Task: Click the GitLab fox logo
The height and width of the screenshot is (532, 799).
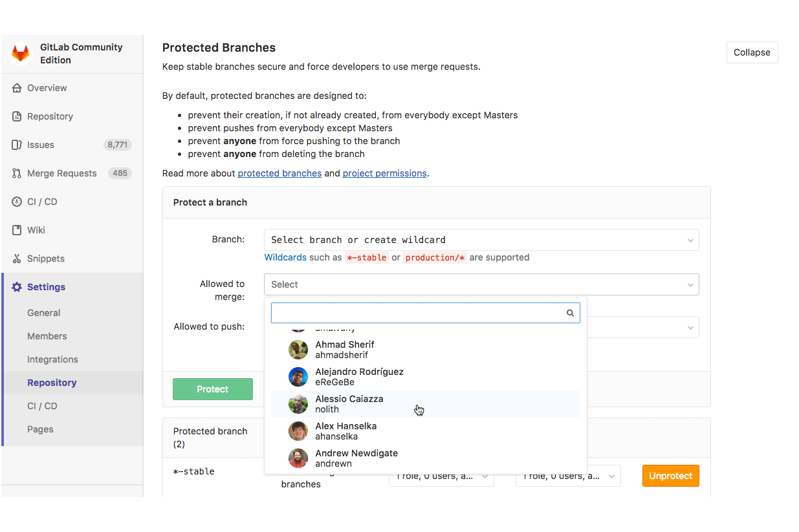Action: coord(21,54)
